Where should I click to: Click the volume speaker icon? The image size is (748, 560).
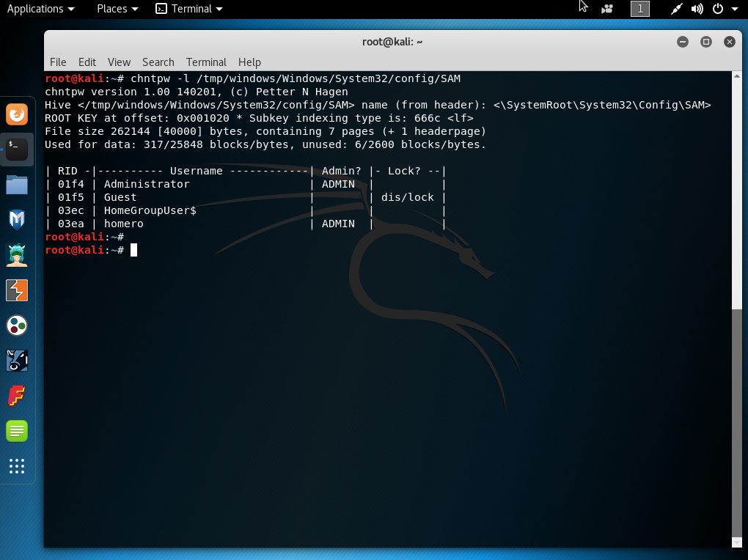pyautogui.click(x=697, y=9)
